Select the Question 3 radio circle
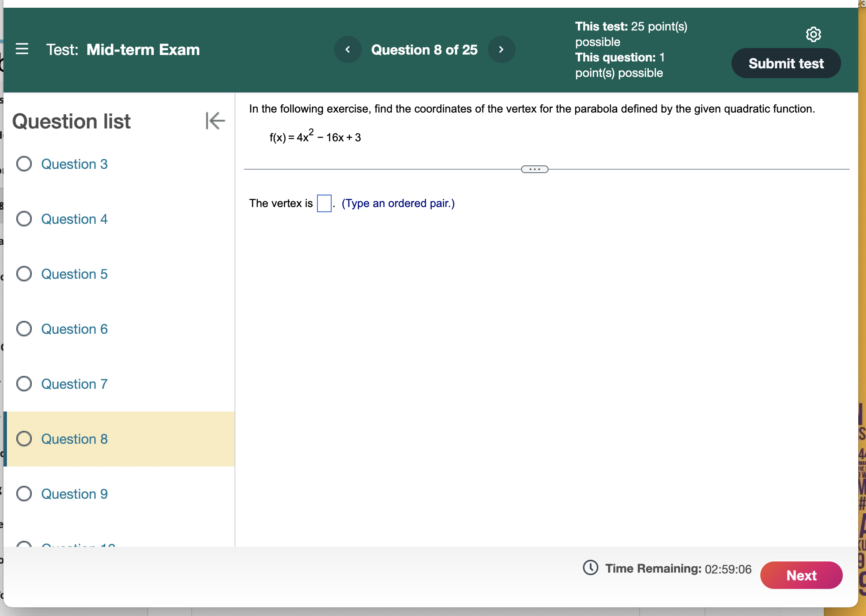 (24, 164)
